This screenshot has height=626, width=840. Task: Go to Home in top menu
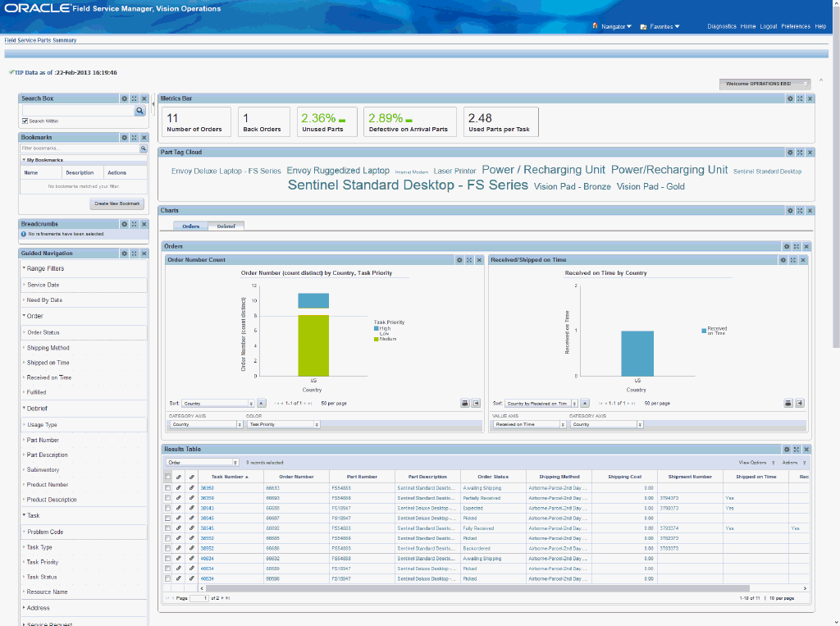(748, 26)
